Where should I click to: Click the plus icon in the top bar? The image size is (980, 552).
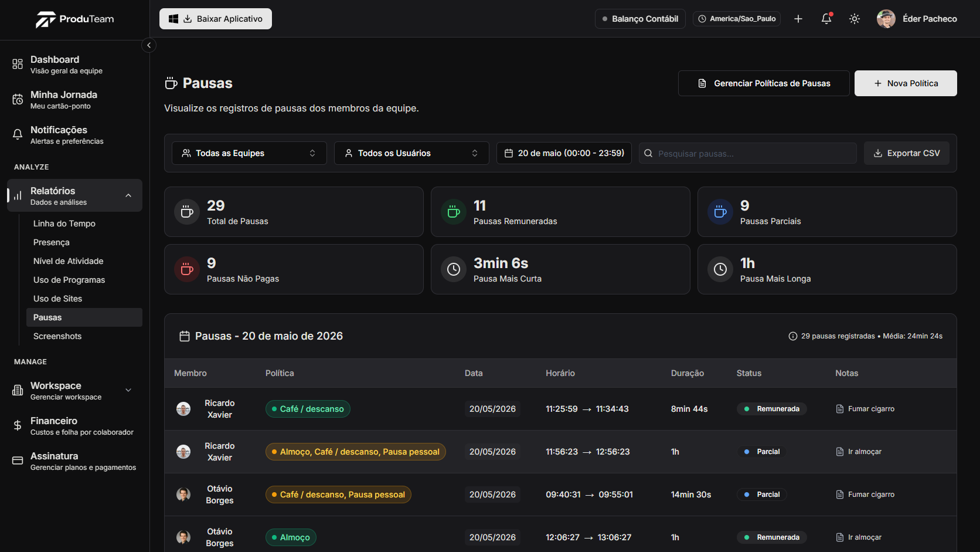click(798, 19)
